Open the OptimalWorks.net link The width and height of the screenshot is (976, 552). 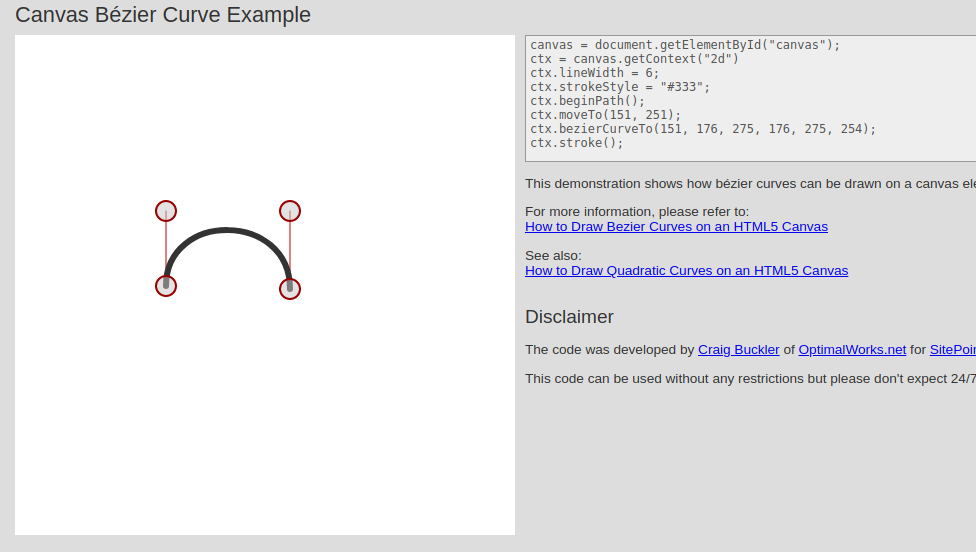click(x=852, y=350)
